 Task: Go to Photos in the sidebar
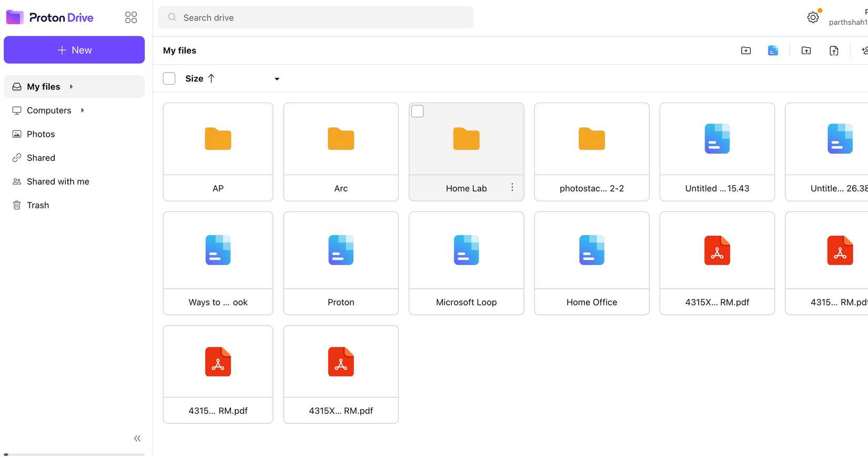coord(41,134)
